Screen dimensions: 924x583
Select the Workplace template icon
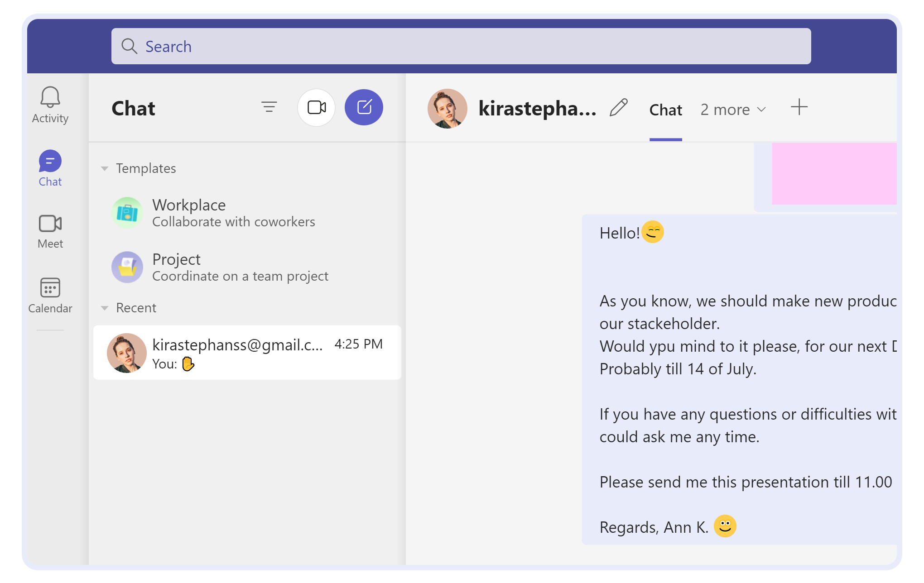tap(127, 212)
